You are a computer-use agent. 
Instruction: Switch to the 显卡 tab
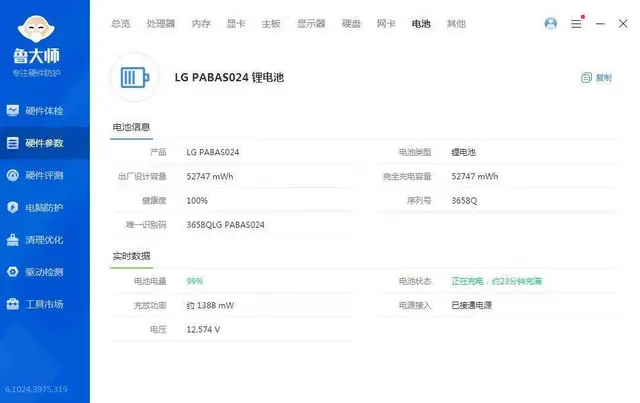[x=236, y=24]
